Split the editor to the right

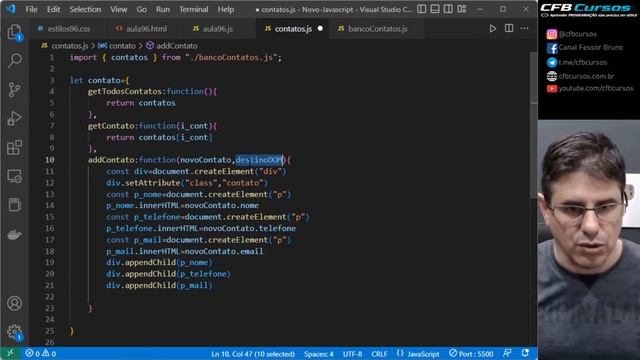[509, 29]
